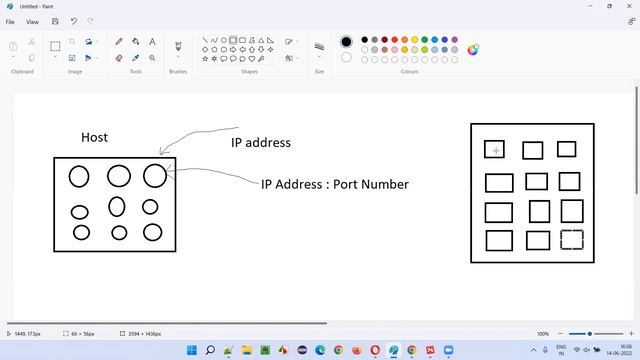
Task: Select the Right triangle shape
Action: (x=270, y=40)
